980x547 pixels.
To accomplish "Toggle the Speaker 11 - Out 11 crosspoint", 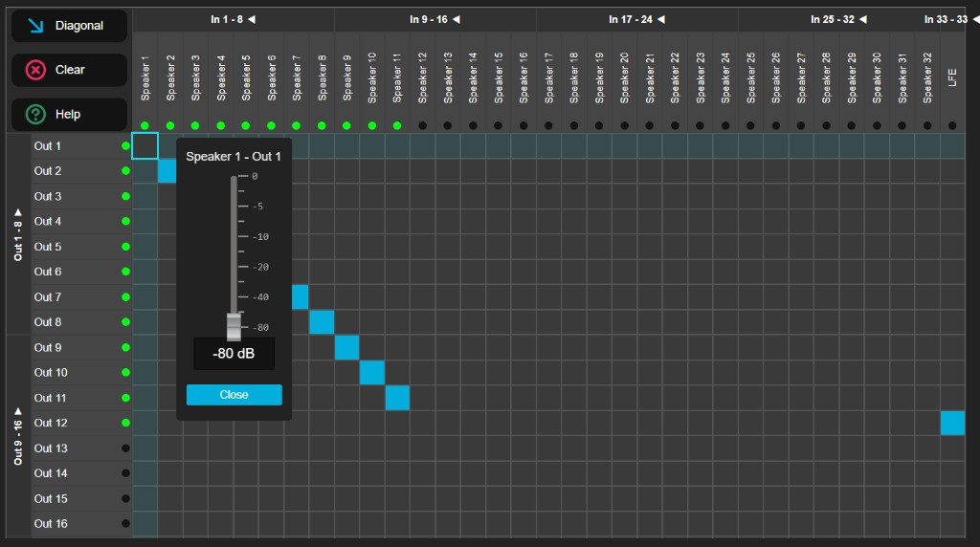I will tap(397, 398).
